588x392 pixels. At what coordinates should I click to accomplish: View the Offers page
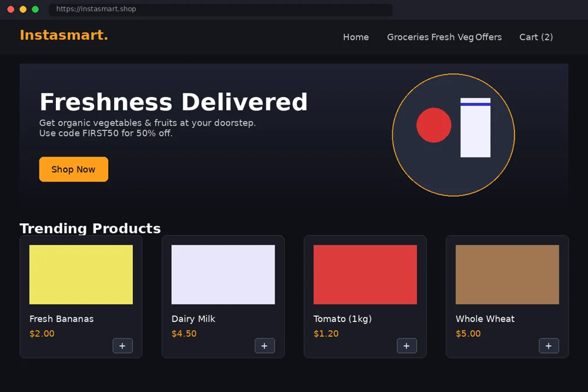tap(488, 37)
